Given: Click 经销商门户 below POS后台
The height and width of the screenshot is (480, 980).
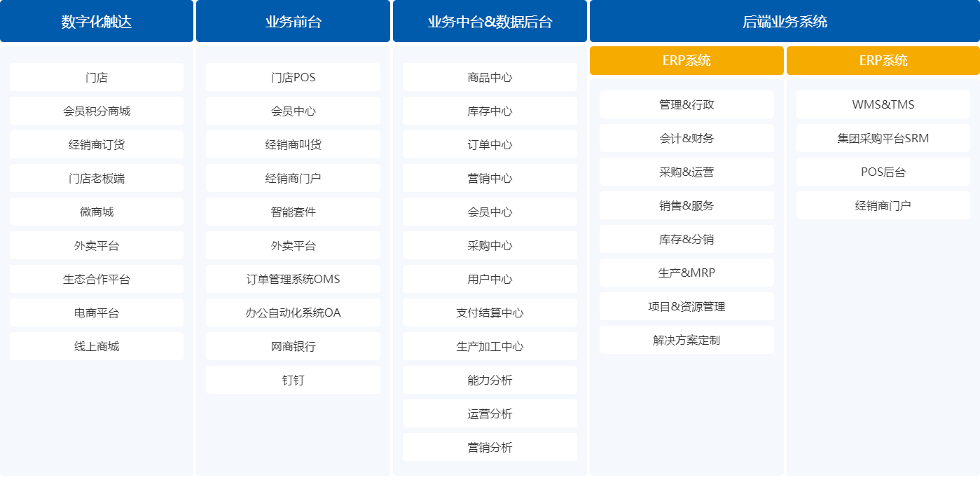Looking at the screenshot, I should pyautogui.click(x=883, y=205).
